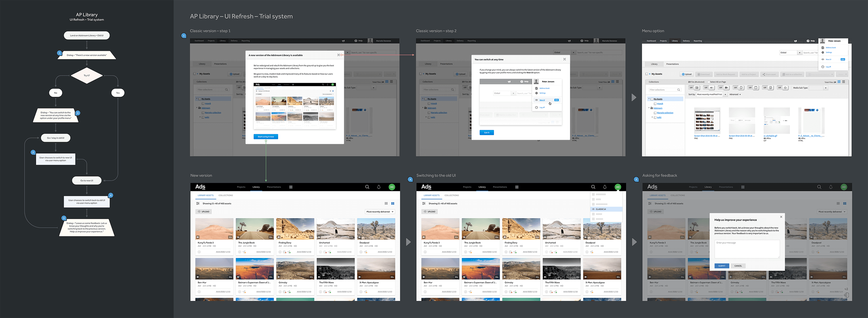Select blue grid view icon in New version screen
Viewport: 868px width, 318px height.
coord(392,203)
